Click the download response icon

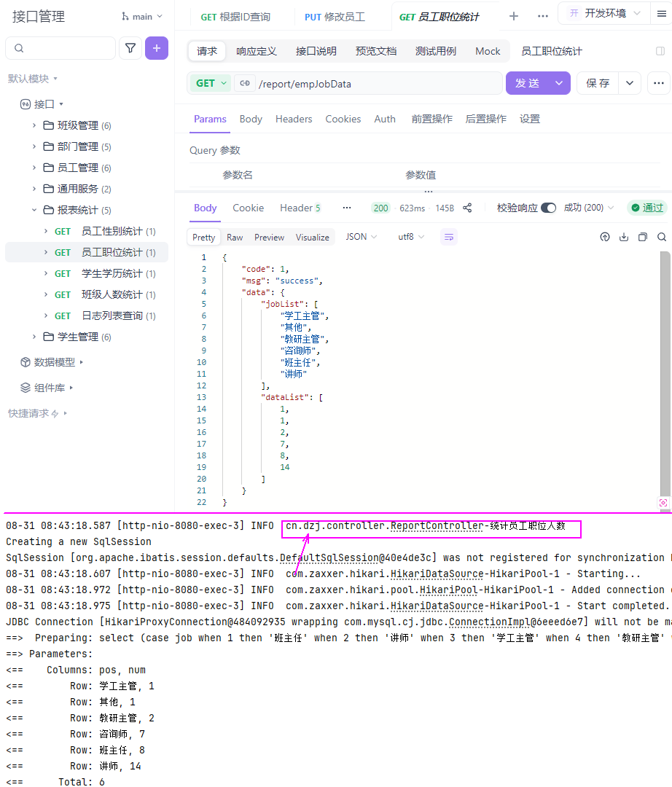click(624, 237)
